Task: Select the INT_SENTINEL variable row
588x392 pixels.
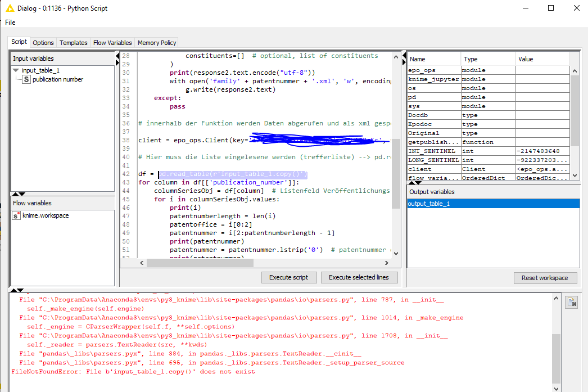Action: pos(489,151)
